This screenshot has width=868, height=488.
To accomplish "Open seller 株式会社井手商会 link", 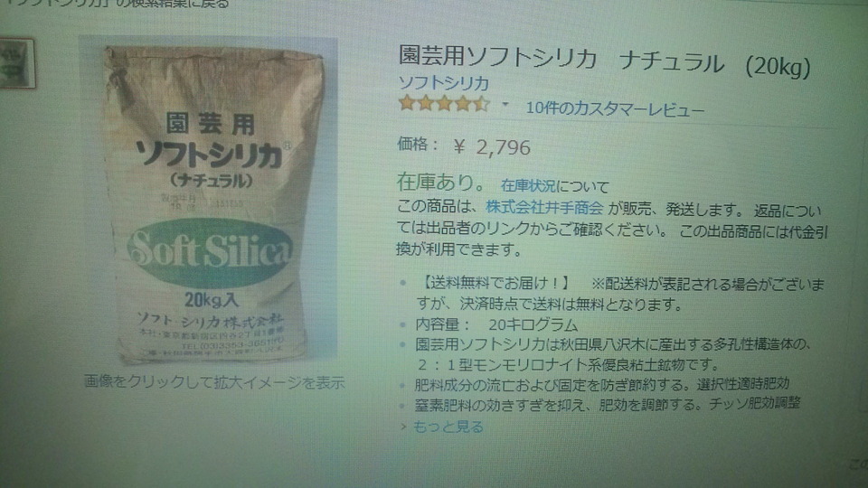I will [x=544, y=208].
